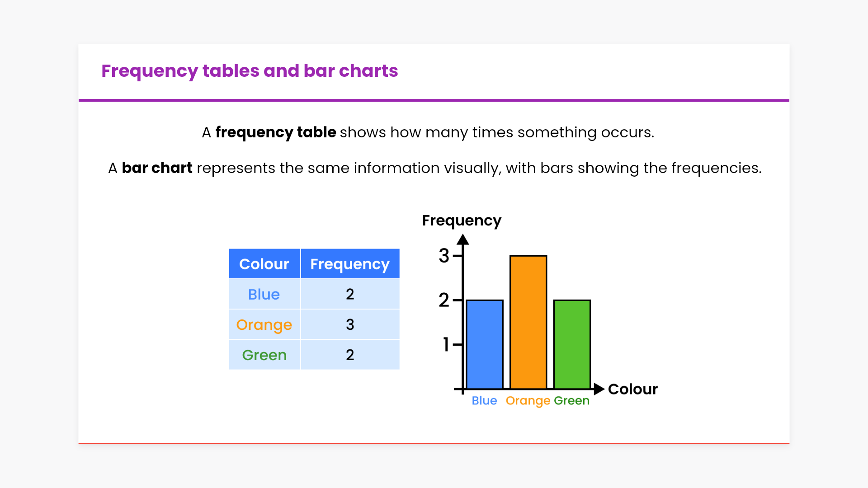The width and height of the screenshot is (868, 488).
Task: Select the 'Colour' table header cell
Action: 264,264
